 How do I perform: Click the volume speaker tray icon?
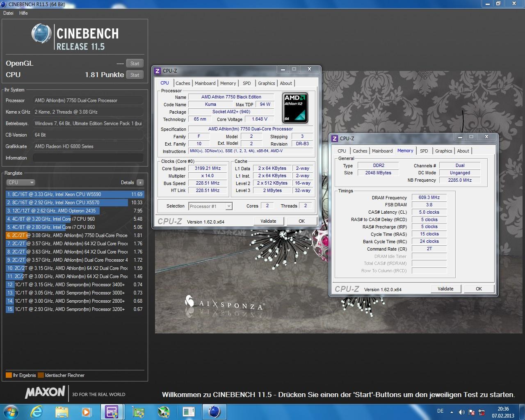coord(461,412)
